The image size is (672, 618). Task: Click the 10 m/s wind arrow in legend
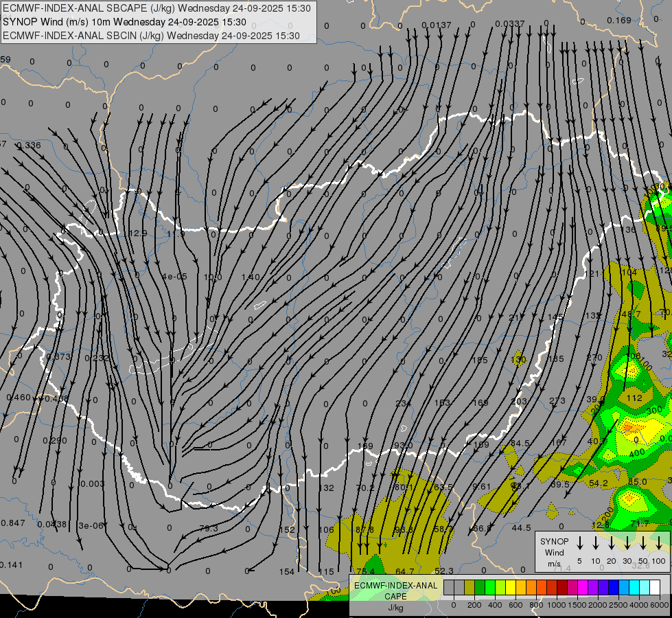(596, 543)
